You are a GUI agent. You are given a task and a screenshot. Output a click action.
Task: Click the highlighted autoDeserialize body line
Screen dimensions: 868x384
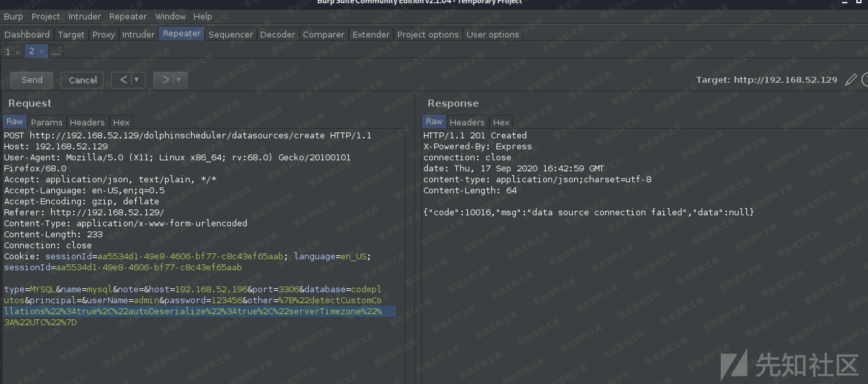click(199, 311)
